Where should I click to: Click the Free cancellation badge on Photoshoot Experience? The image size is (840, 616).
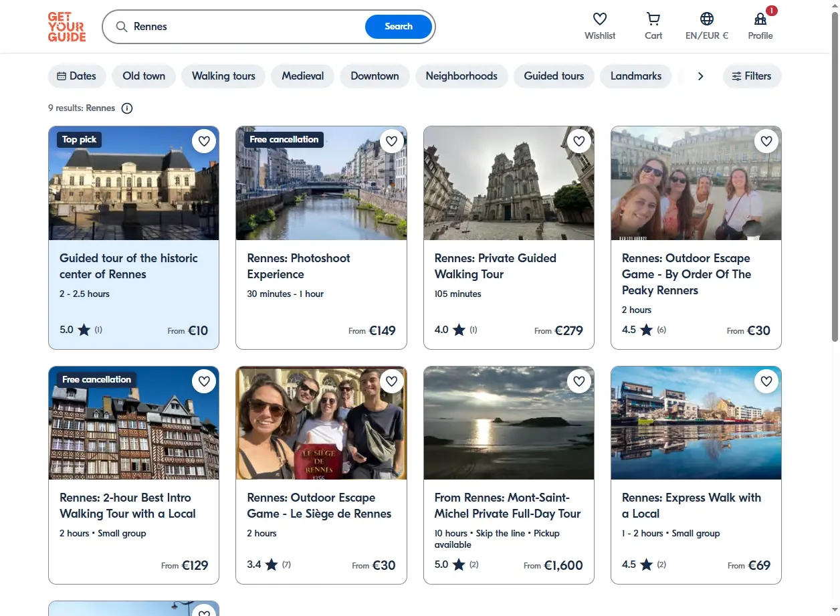(x=284, y=140)
